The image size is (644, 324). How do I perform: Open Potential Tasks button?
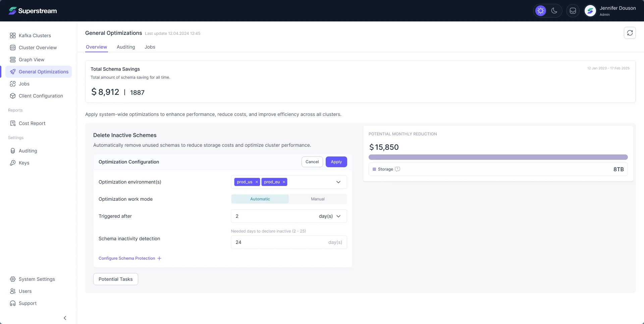[116, 279]
